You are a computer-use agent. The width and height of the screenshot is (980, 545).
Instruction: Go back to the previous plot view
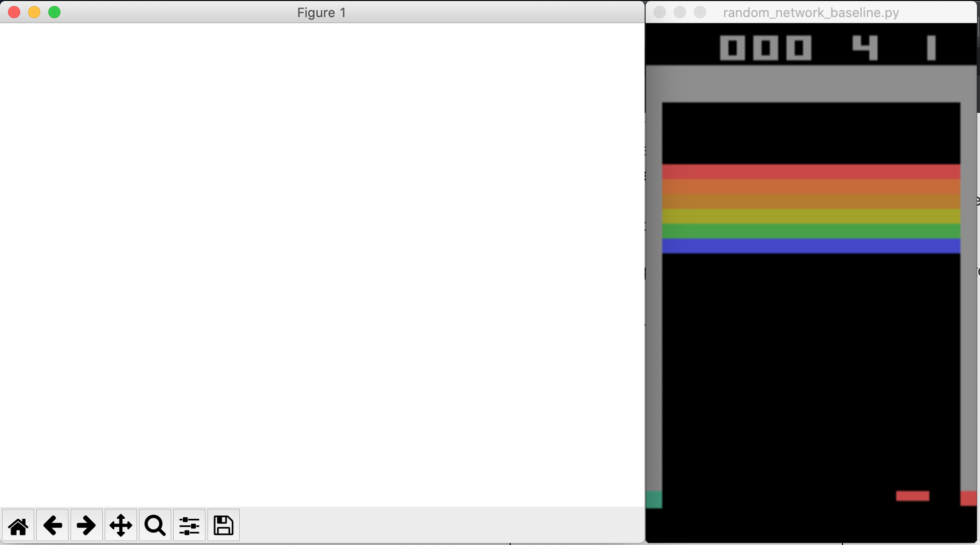click(x=52, y=525)
